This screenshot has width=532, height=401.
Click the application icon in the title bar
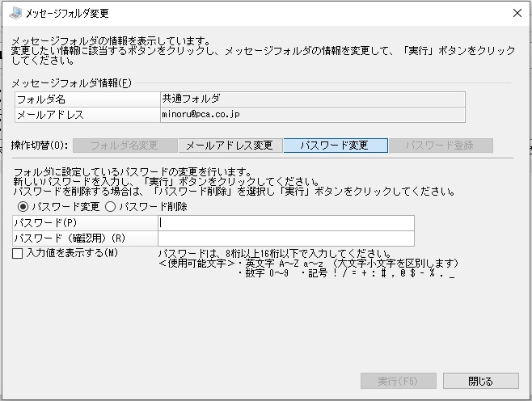[x=15, y=13]
